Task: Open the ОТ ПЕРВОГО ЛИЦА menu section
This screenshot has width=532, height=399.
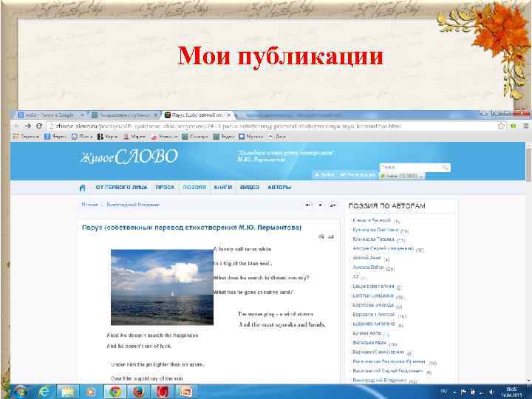Action: click(121, 187)
